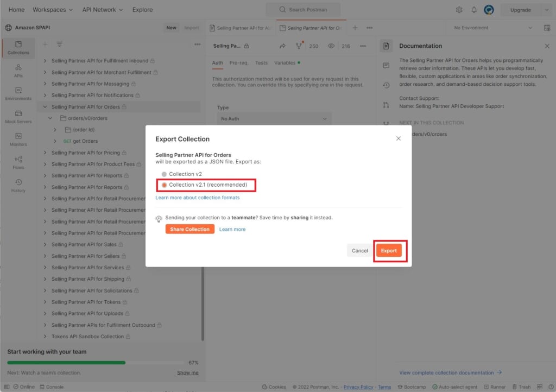Open the Collections sidebar panel
The width and height of the screenshot is (556, 392).
[18, 47]
